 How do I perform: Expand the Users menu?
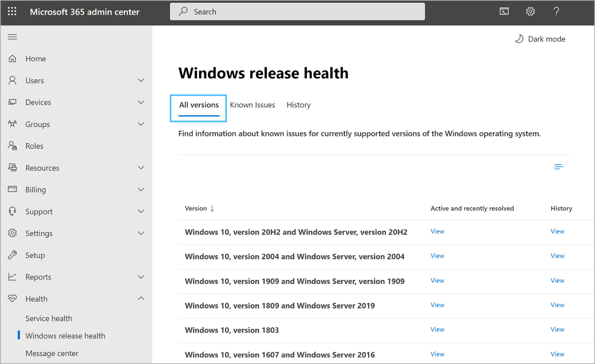pyautogui.click(x=141, y=80)
